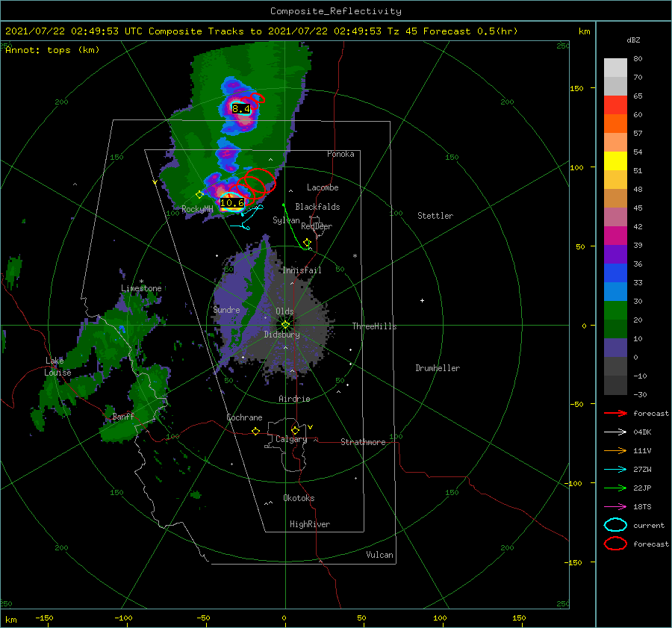Click the 8.4 storm top annotation

point(241,109)
